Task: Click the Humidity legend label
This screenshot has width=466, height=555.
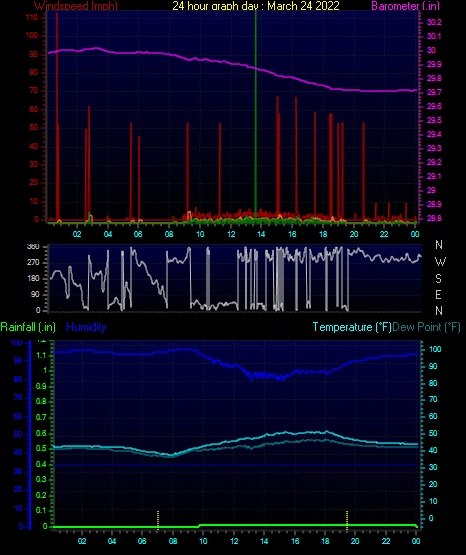Action: click(86, 327)
